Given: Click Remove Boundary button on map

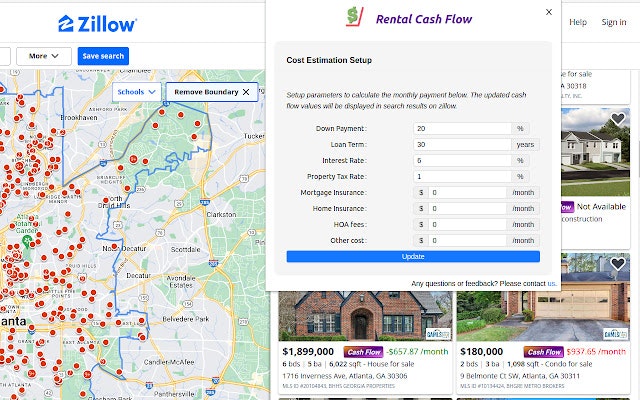Looking at the screenshot, I should tap(212, 92).
